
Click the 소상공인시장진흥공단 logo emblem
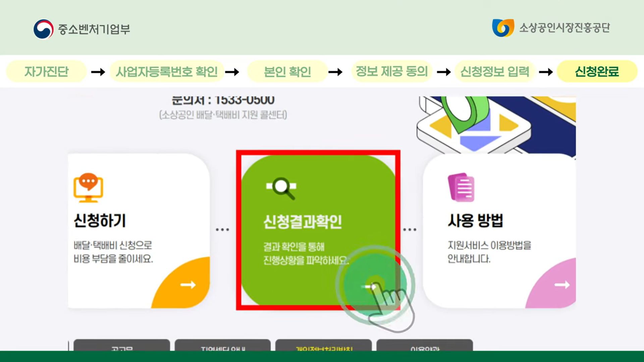point(503,28)
